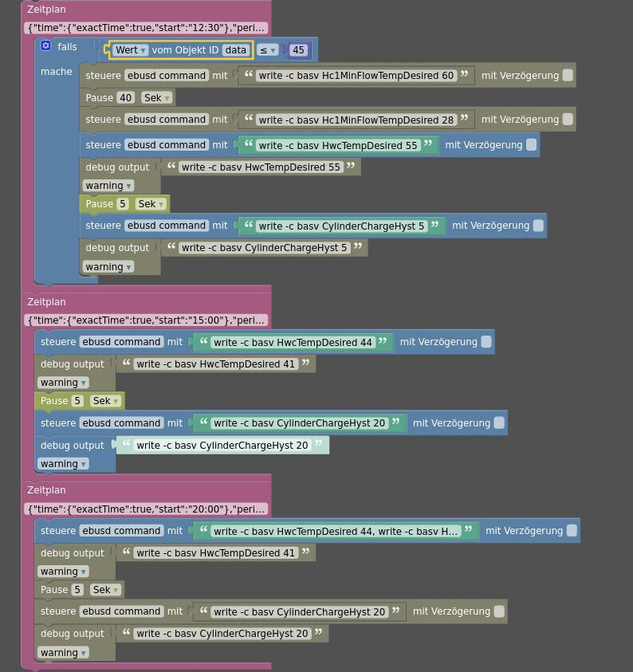The height and width of the screenshot is (672, 633).
Task: Click ebusd command in the CylinderChargeHyst 5 block
Action: click(x=167, y=226)
